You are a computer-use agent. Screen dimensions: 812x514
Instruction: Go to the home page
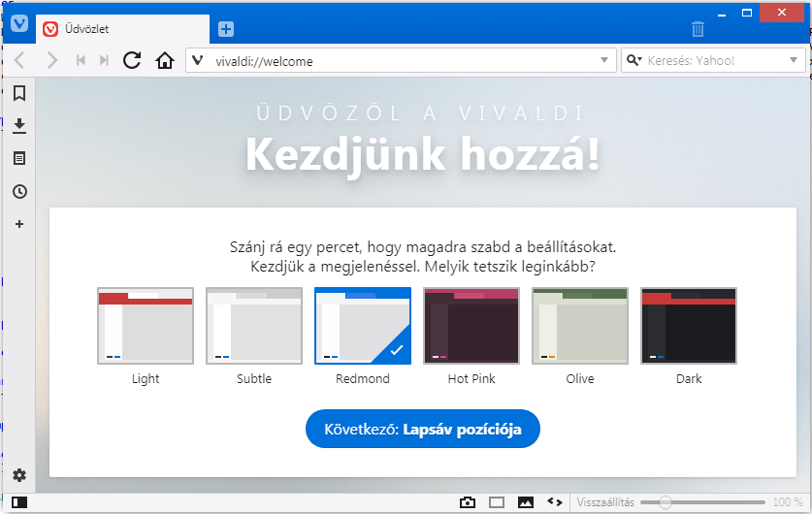click(165, 60)
